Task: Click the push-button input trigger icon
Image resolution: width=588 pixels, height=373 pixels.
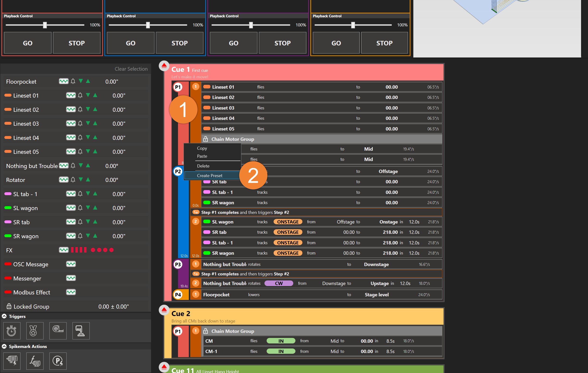Action: pyautogui.click(x=81, y=331)
